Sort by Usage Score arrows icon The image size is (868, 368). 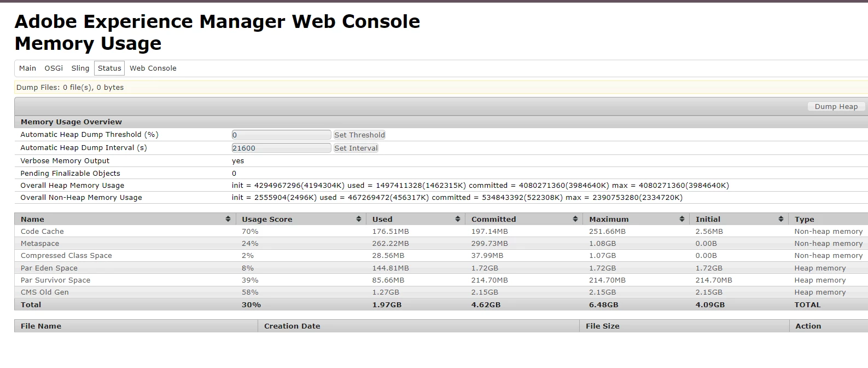(359, 219)
